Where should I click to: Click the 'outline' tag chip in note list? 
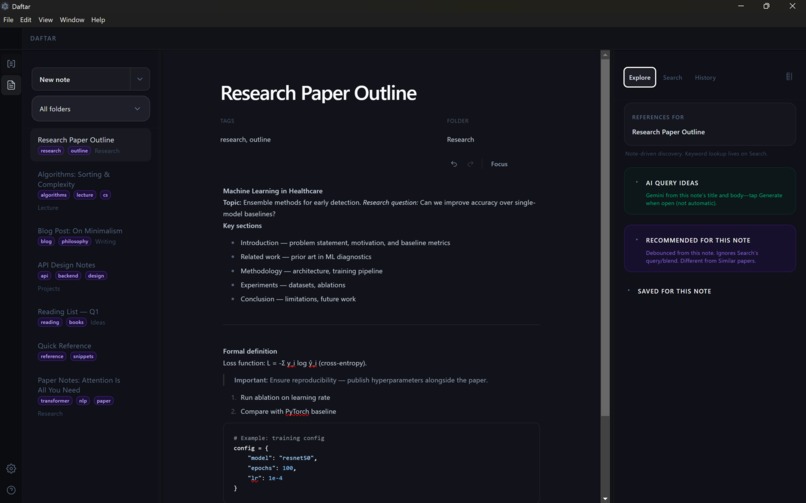(79, 151)
